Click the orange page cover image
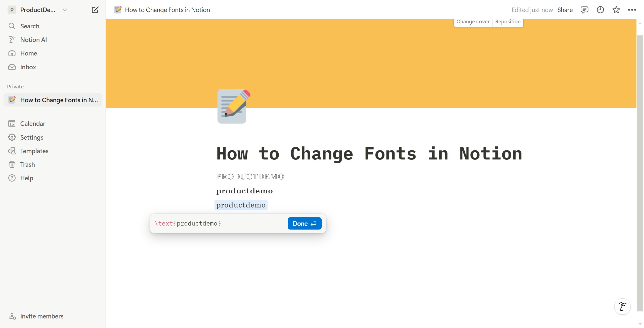Screen dimensions: 644x328 pos(371,63)
